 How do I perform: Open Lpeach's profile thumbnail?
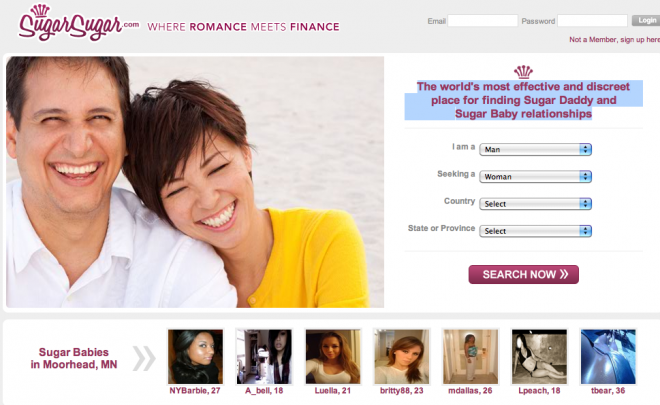click(x=539, y=357)
